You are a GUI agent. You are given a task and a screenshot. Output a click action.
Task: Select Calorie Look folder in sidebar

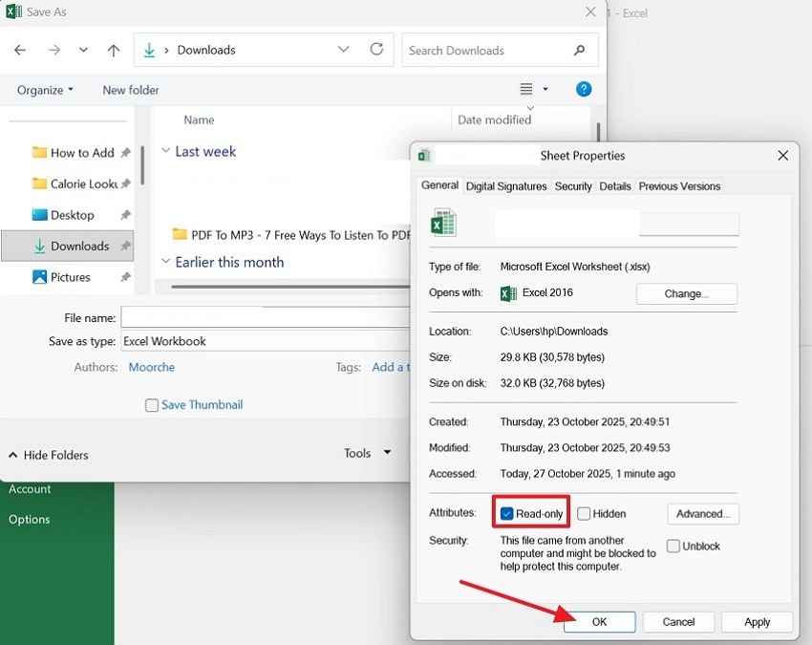coord(75,183)
